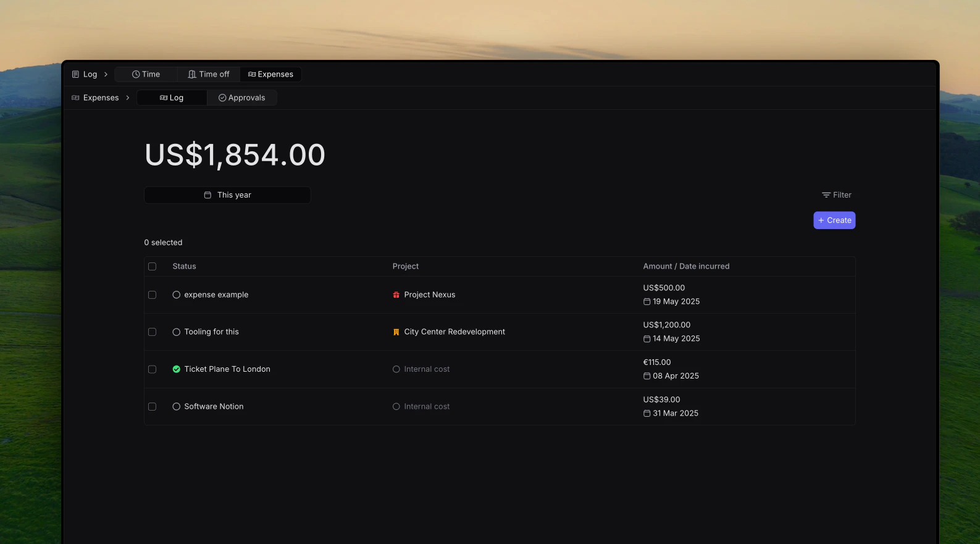Click green approved check for Ticket Plane To London
Image resolution: width=980 pixels, height=544 pixels.
(177, 369)
